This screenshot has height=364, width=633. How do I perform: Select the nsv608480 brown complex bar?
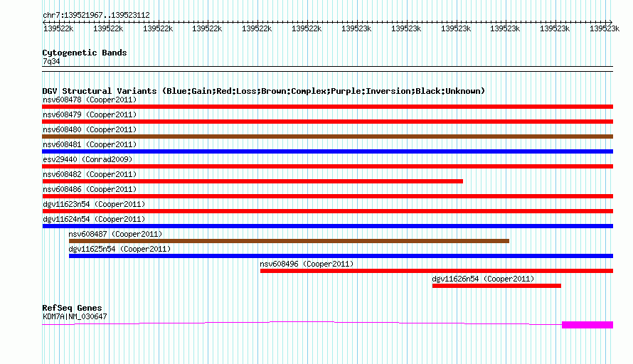point(327,136)
